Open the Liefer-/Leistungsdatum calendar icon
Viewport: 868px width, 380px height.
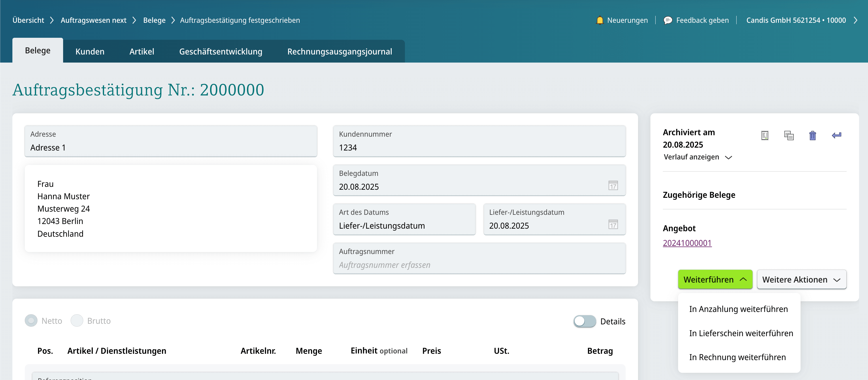613,225
